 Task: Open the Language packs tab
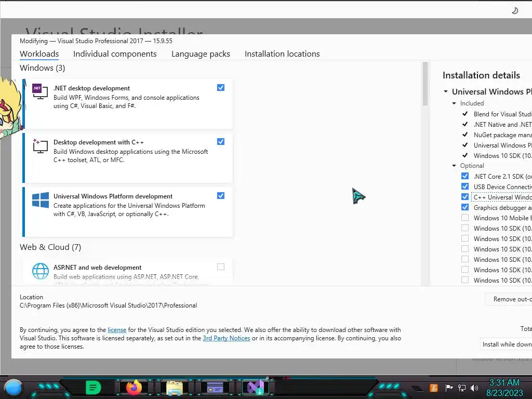pyautogui.click(x=201, y=54)
